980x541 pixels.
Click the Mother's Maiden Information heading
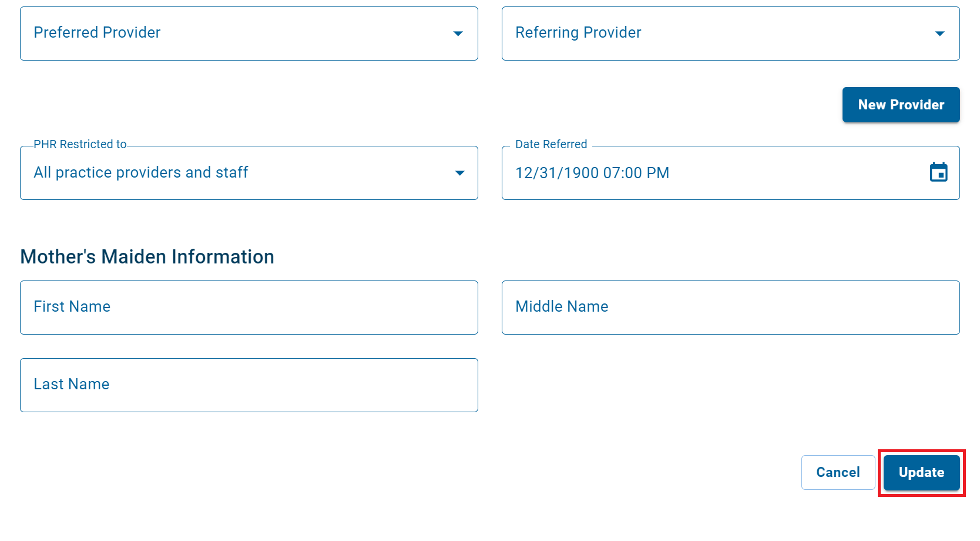click(x=147, y=256)
